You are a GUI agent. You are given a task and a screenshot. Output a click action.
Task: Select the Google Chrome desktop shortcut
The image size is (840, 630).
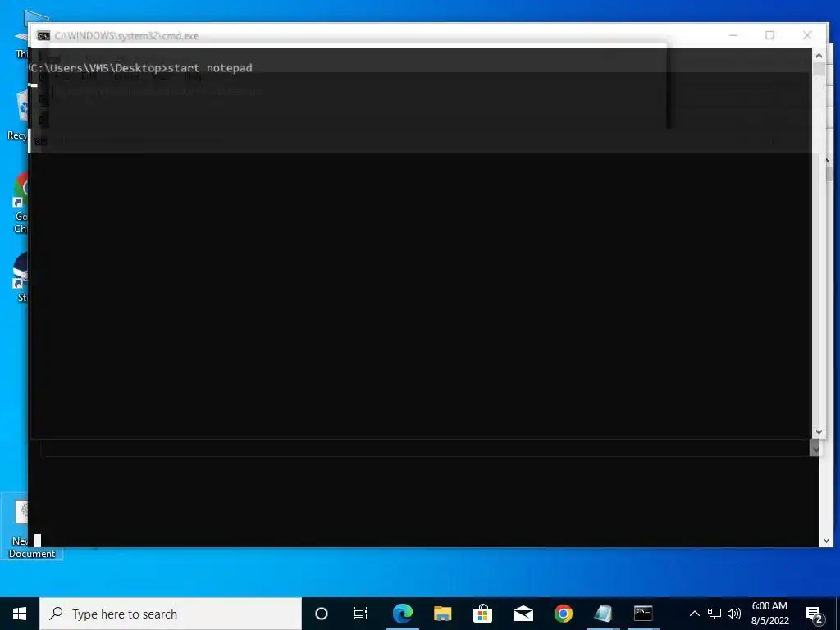(21, 203)
